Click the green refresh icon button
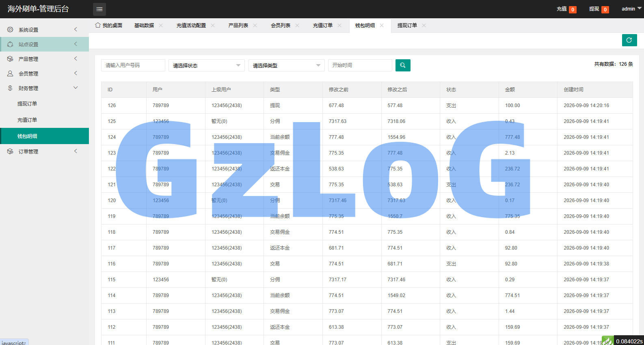The height and width of the screenshot is (345, 644). [x=629, y=40]
